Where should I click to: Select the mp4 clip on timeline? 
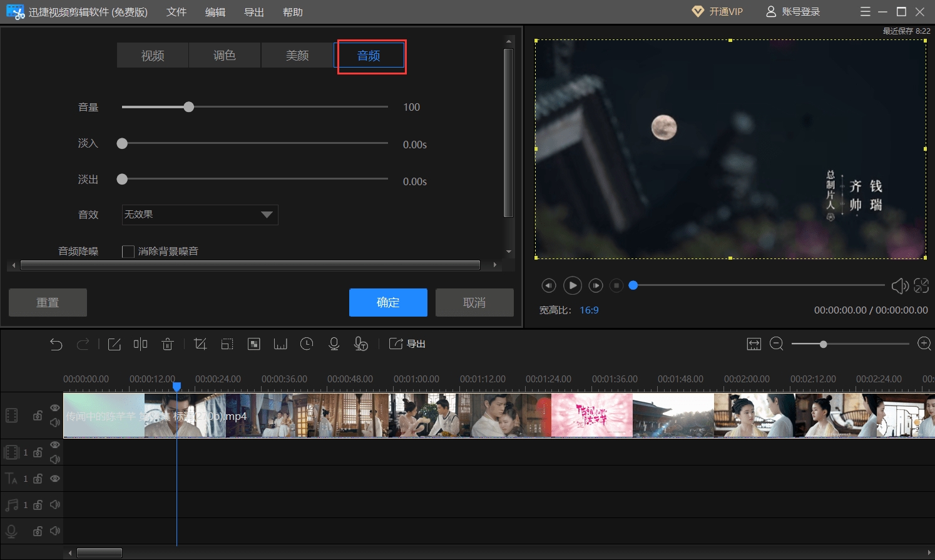499,415
